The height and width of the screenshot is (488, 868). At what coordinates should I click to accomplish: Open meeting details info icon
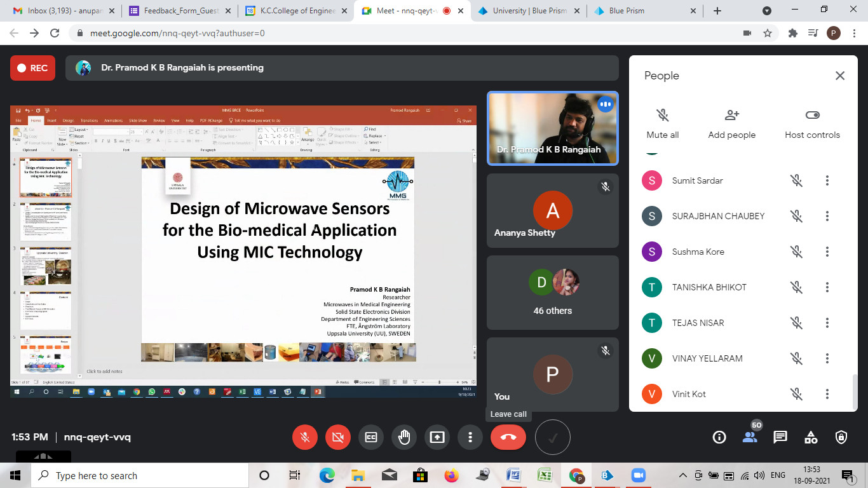coord(719,437)
